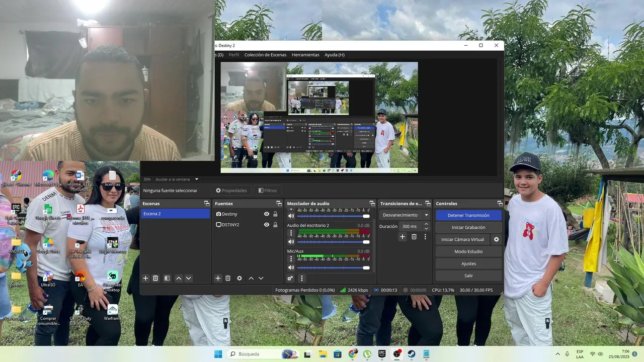Open advanced audio properties gears icon
644x362 pixels.
(290, 278)
